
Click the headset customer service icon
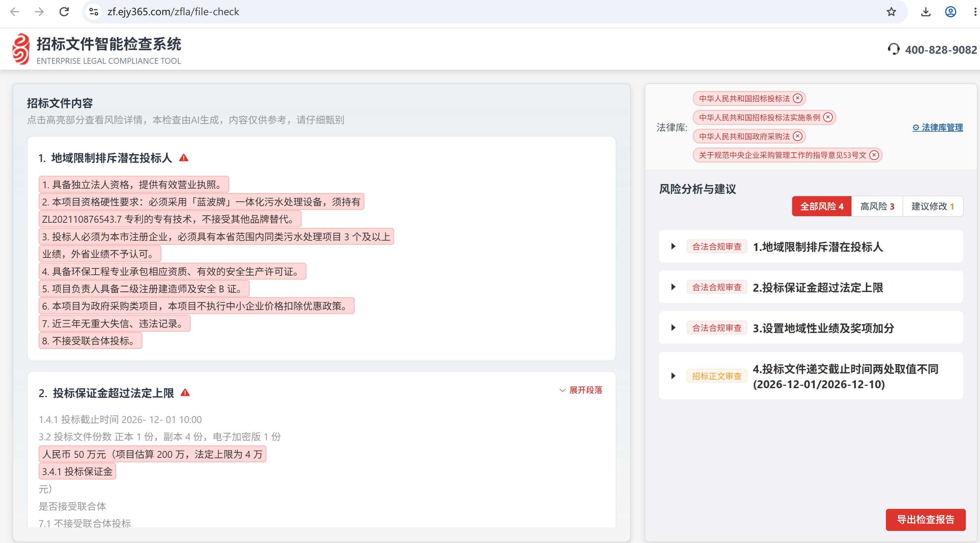pos(893,49)
